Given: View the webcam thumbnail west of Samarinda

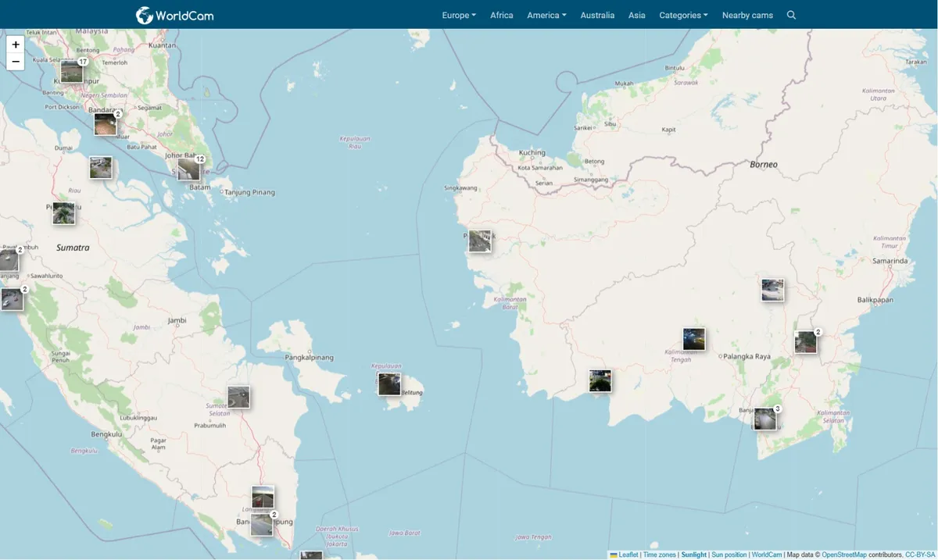Looking at the screenshot, I should pos(772,290).
